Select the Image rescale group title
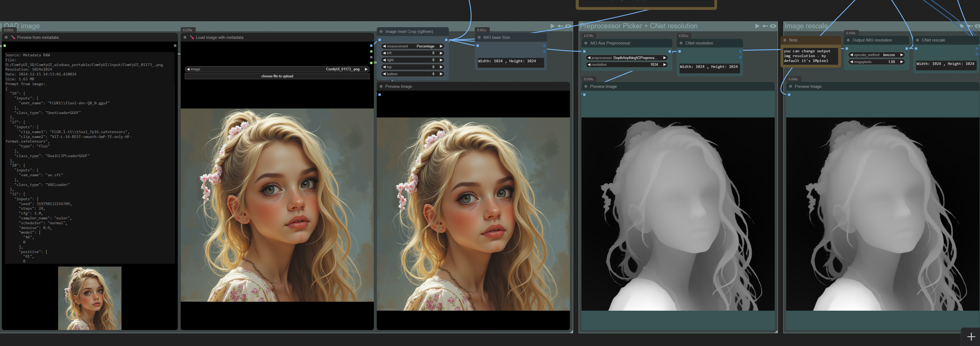The image size is (980, 346). point(806,26)
